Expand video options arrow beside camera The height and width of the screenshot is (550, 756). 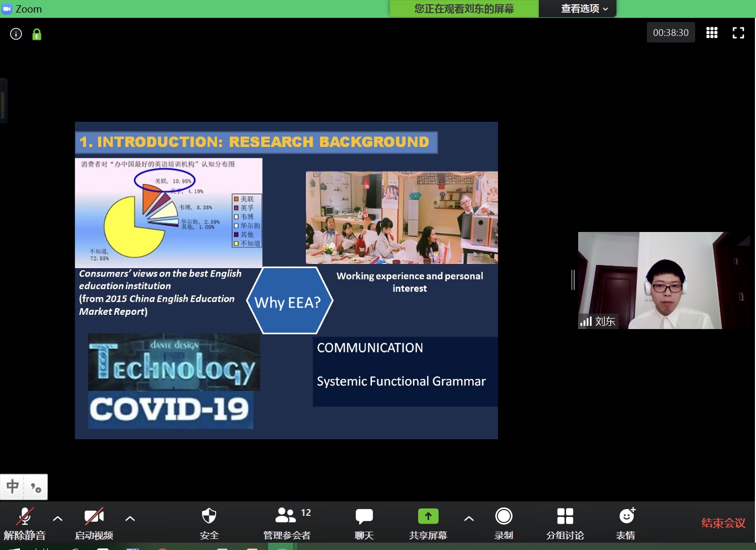tap(130, 519)
